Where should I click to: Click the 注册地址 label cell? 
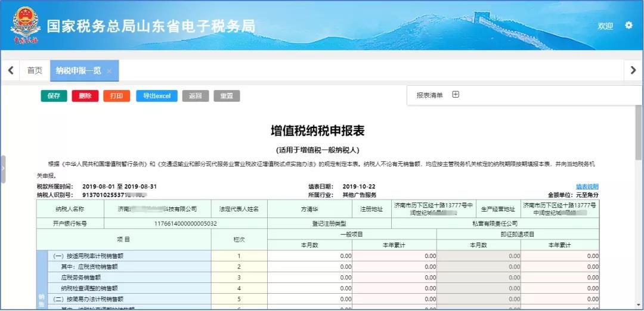(371, 209)
